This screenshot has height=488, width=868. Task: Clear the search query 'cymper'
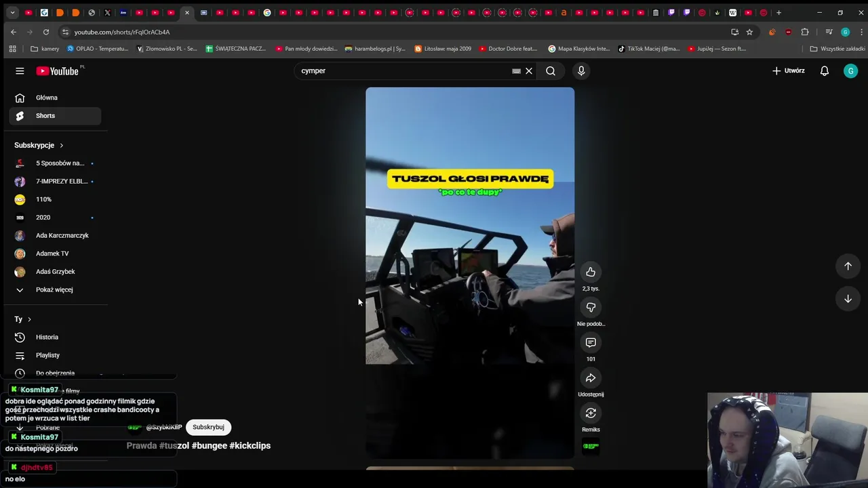click(529, 70)
